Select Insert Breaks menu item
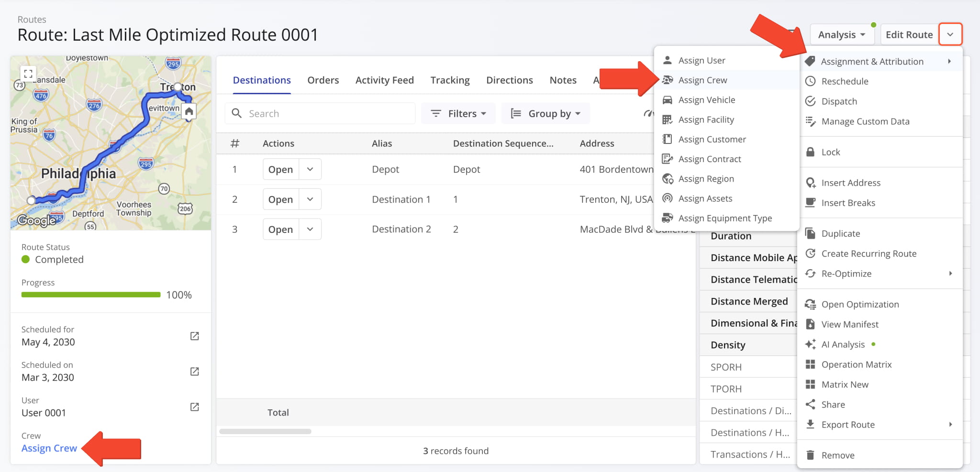This screenshot has height=472, width=980. click(880, 203)
